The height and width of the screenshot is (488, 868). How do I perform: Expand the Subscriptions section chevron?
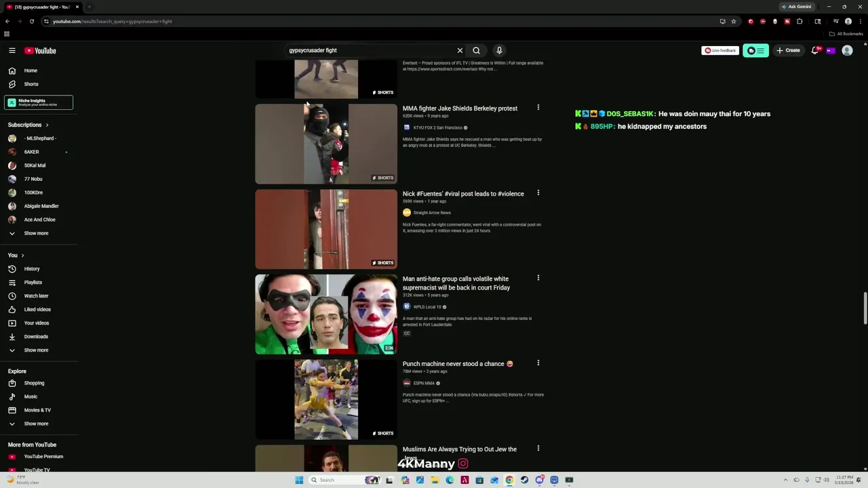pyautogui.click(x=47, y=125)
